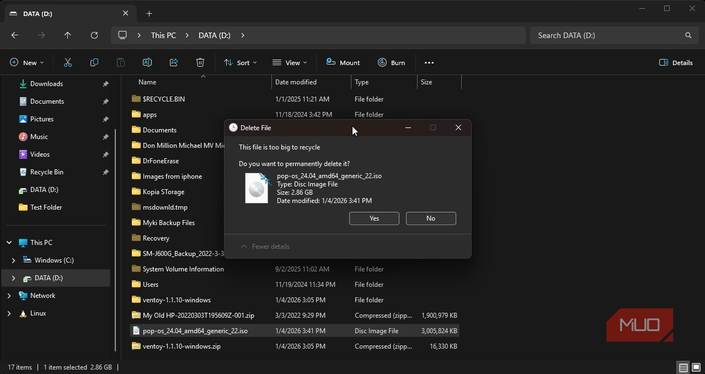The width and height of the screenshot is (705, 374).
Task: Refresh the current folder view
Action: click(94, 35)
